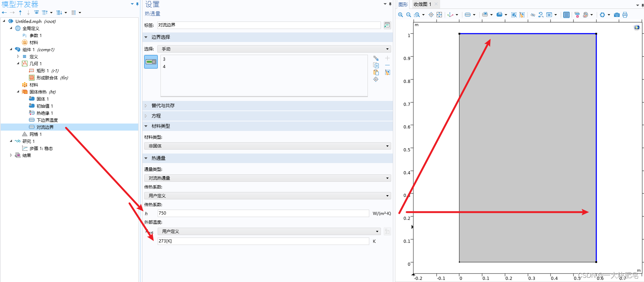Pin the Model Builder panel
Image resolution: width=644 pixels, height=282 pixels.
coord(137,4)
